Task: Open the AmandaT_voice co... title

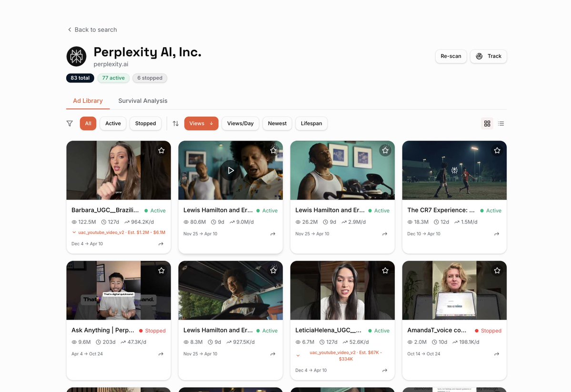Action: (x=437, y=331)
